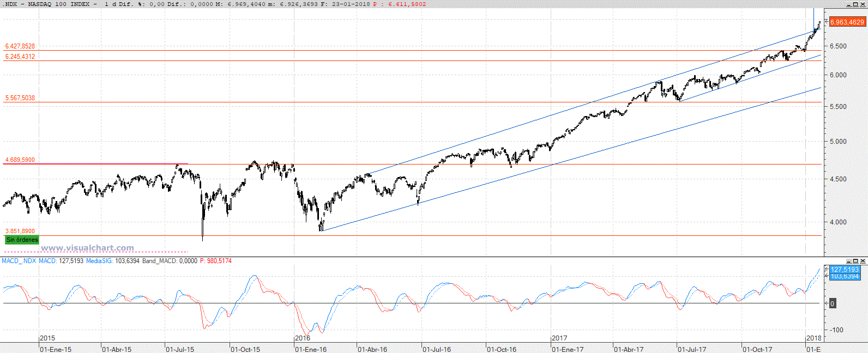Click the 6.000 price axis label
Viewport: 868px width, 353px height.
pyautogui.click(x=838, y=75)
